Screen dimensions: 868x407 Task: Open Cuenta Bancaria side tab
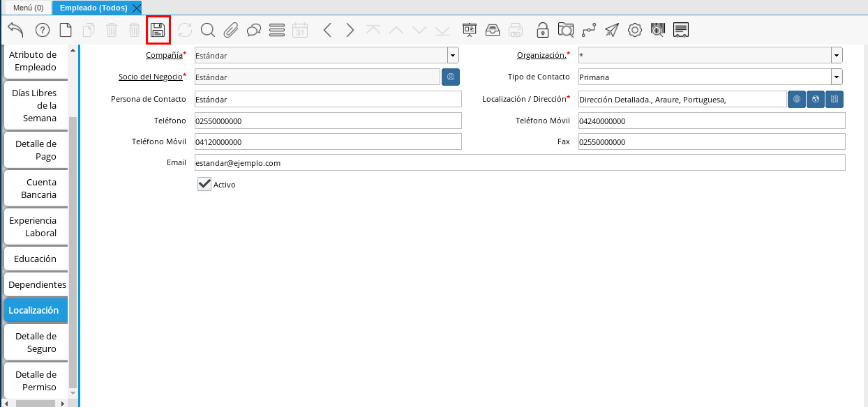click(36, 188)
